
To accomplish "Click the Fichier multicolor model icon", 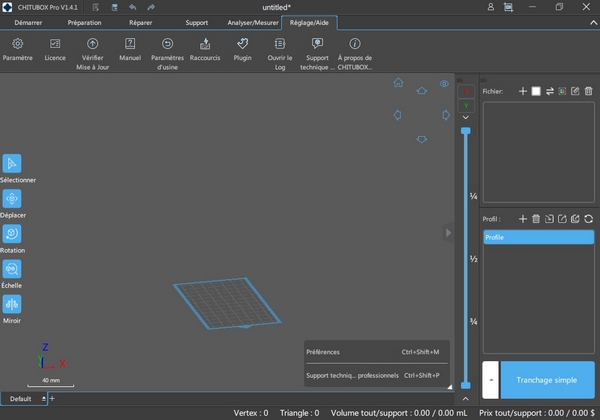I will click(x=562, y=91).
